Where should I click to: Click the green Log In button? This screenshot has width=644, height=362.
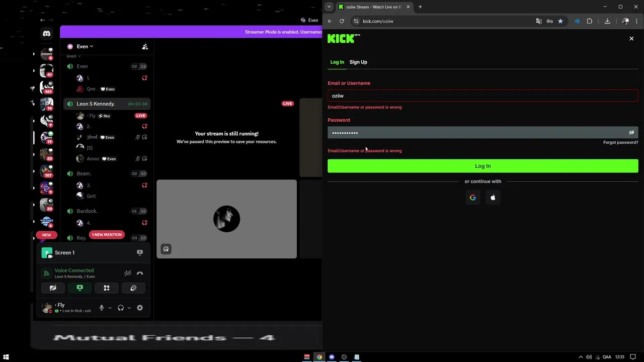coord(482,166)
